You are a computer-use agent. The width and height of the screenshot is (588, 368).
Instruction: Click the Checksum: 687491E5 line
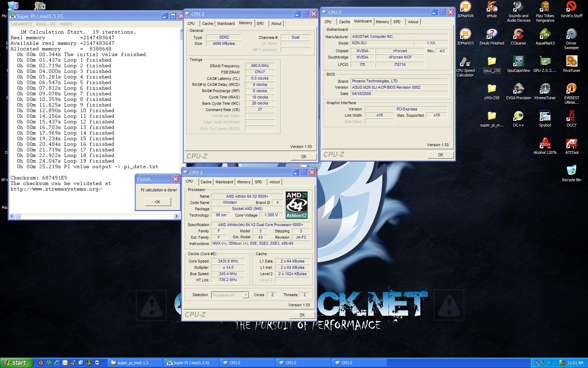pyautogui.click(x=38, y=178)
